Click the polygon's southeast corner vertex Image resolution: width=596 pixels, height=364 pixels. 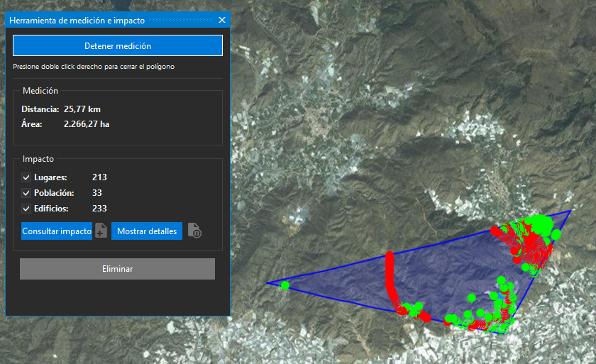pos(506,331)
